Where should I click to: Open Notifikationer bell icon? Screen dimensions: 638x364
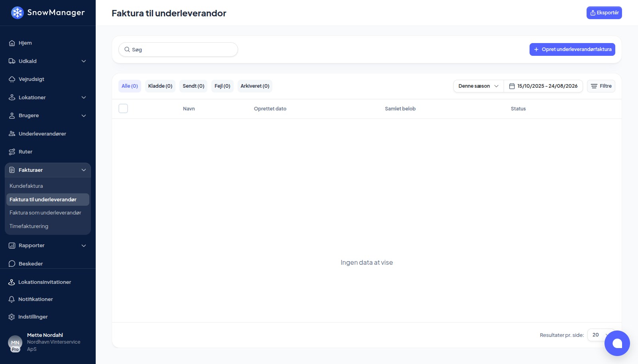(12, 299)
